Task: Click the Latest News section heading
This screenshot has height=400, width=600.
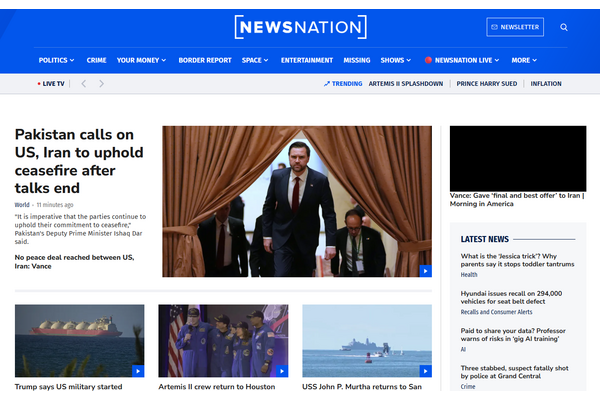Action: click(484, 239)
